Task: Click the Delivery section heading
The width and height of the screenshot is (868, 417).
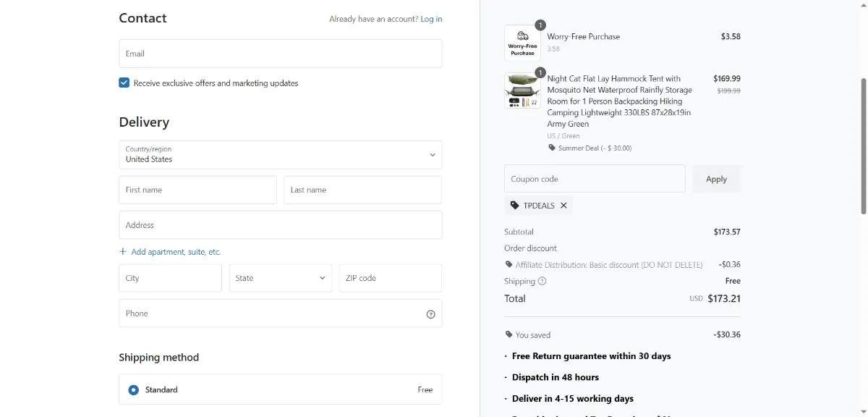Action: (x=144, y=122)
